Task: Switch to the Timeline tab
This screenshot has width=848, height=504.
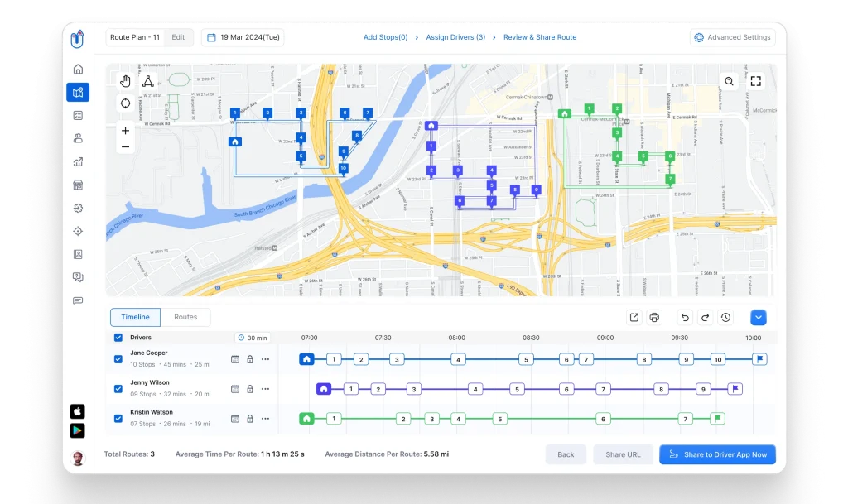Action: tap(135, 317)
